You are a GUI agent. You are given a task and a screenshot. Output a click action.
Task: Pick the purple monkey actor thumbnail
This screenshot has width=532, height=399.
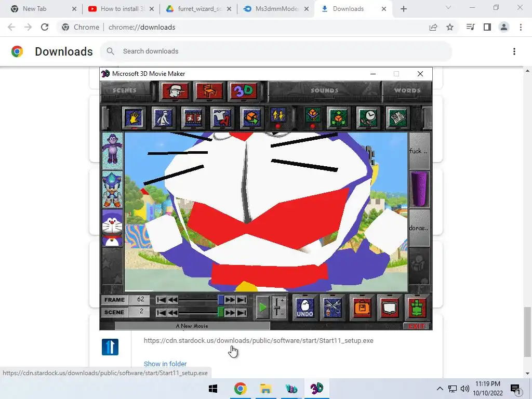click(112, 151)
